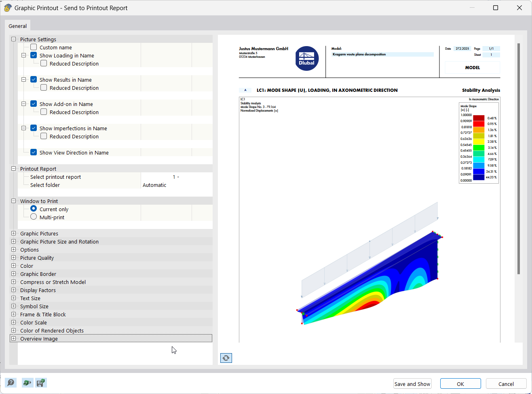This screenshot has width=532, height=394.
Task: Save current settings with the floppy disk icon
Action: 40,382
